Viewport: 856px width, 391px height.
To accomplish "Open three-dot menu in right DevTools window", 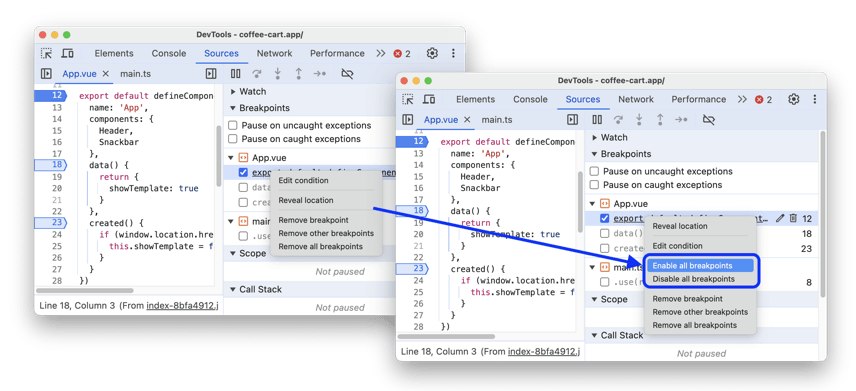I will [815, 99].
